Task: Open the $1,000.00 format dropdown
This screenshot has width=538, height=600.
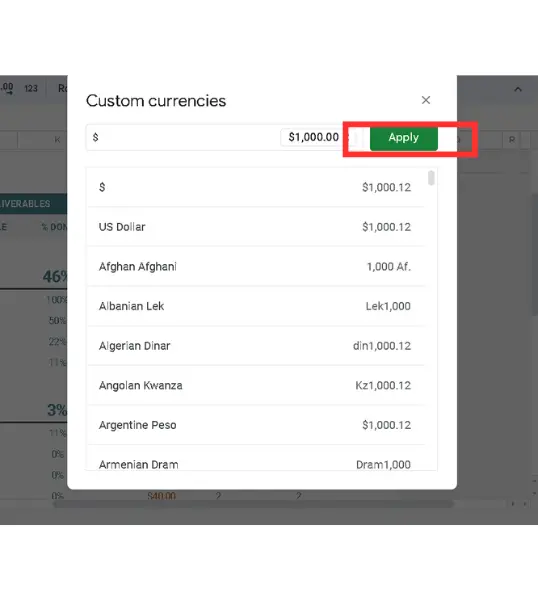Action: pyautogui.click(x=317, y=137)
